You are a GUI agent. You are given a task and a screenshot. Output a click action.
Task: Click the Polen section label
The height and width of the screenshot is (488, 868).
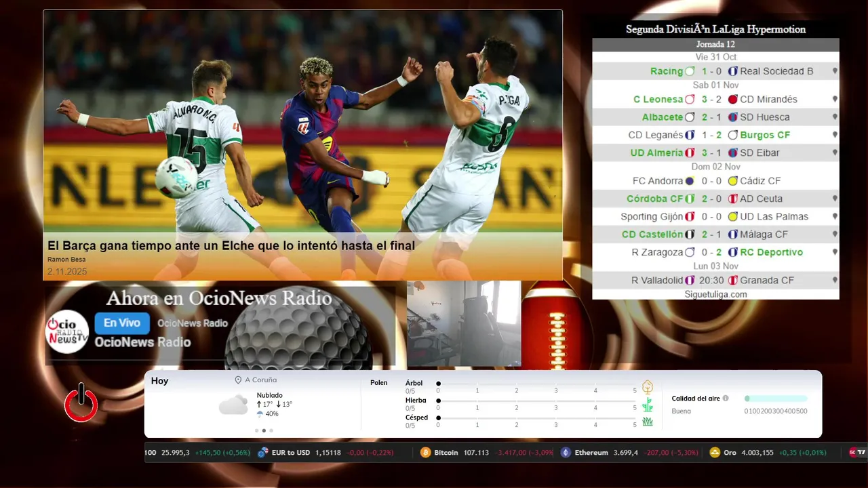tap(379, 383)
